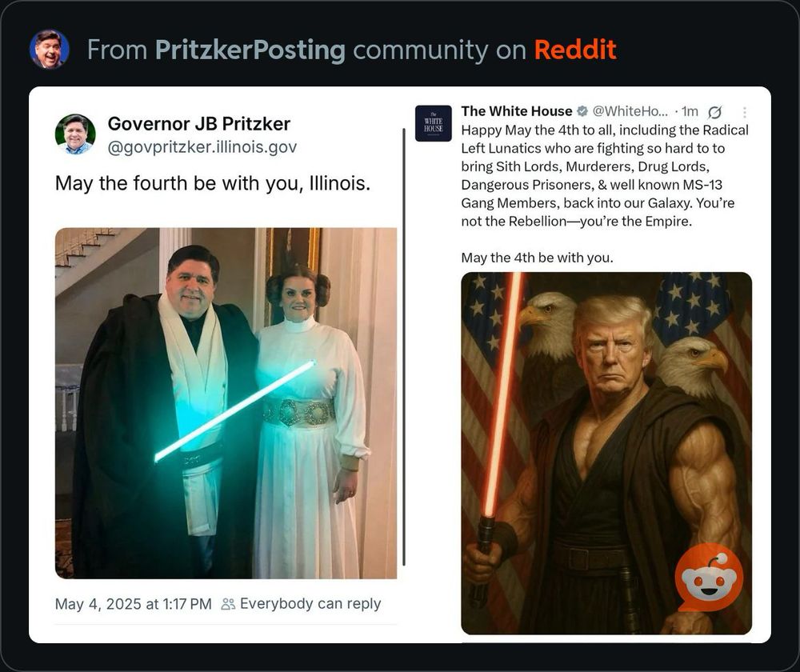The image size is (800, 672).
Task: Click The White House profile avatar
Action: (x=433, y=123)
